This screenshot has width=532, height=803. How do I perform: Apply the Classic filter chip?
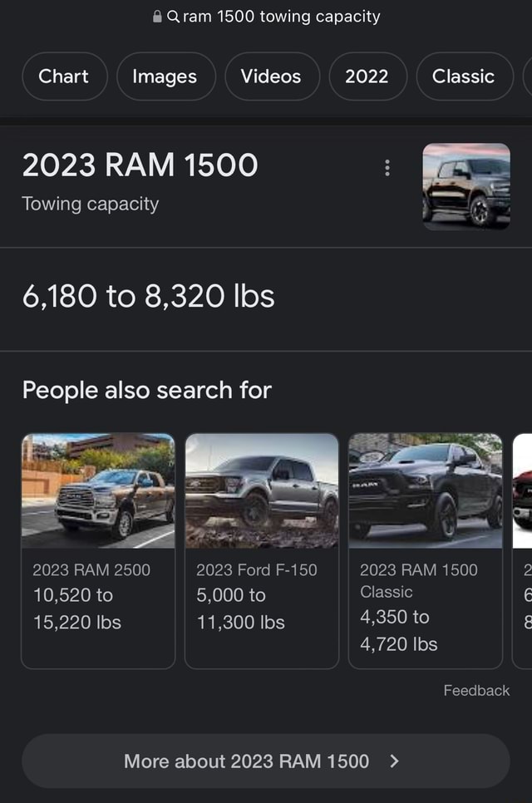(x=463, y=76)
